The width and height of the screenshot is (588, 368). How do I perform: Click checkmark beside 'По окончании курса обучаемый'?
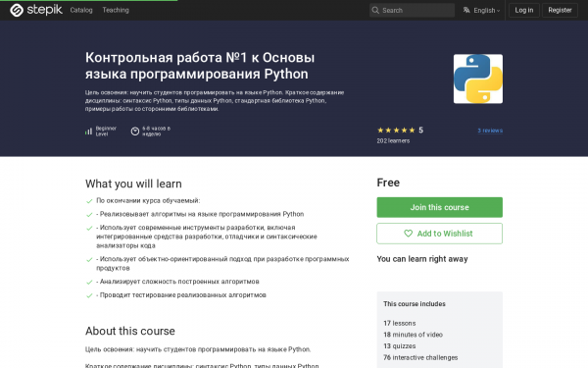(89, 201)
